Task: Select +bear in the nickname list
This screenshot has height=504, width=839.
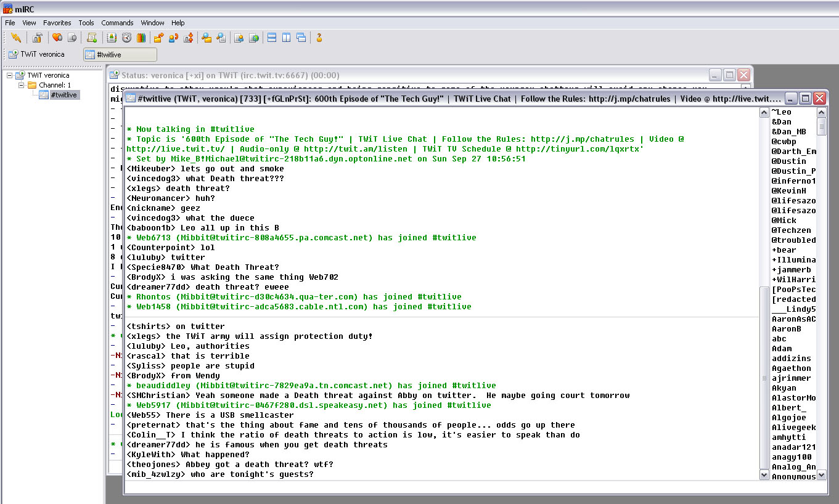Action: [784, 250]
